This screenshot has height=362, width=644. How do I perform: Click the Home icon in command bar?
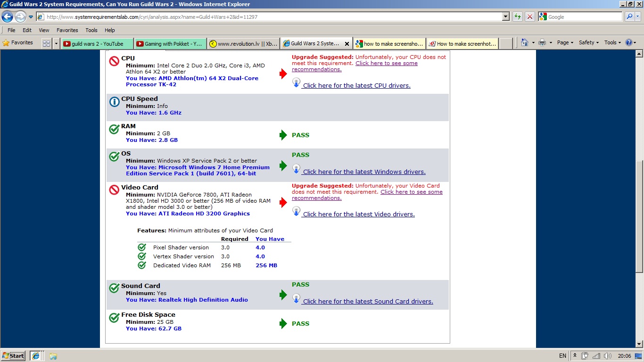(x=524, y=42)
